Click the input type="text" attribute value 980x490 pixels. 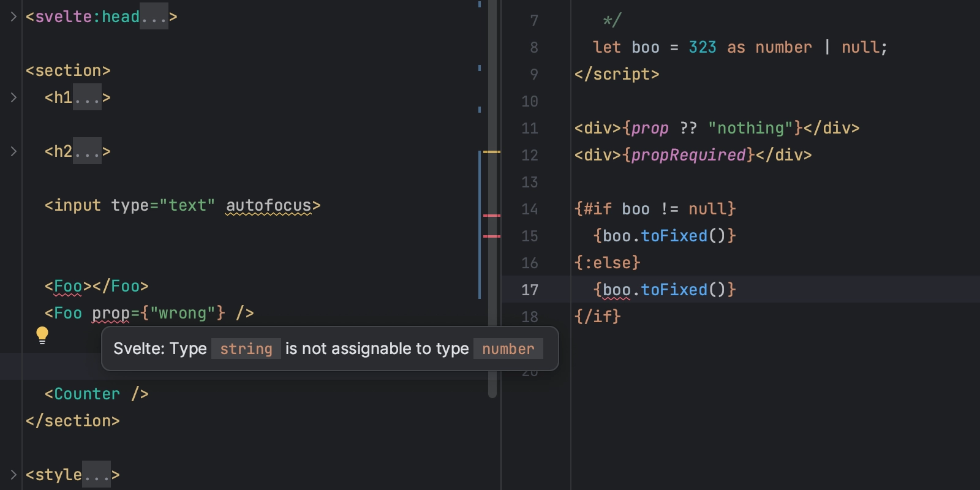[x=187, y=205]
